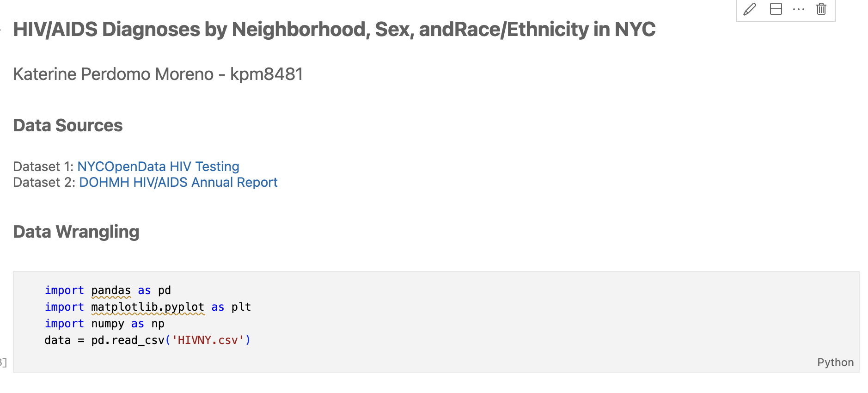Place cursor on the import pandas line
Image resolution: width=868 pixels, height=393 pixels.
(x=107, y=290)
